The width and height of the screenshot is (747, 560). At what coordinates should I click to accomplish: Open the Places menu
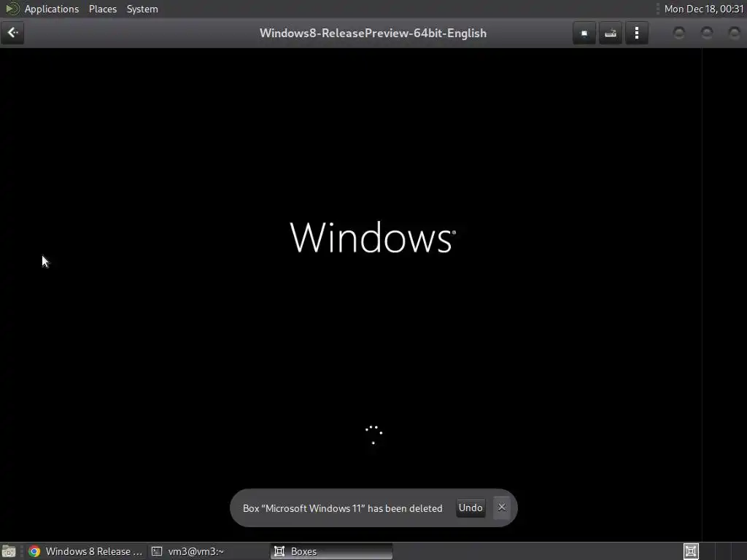pos(103,9)
